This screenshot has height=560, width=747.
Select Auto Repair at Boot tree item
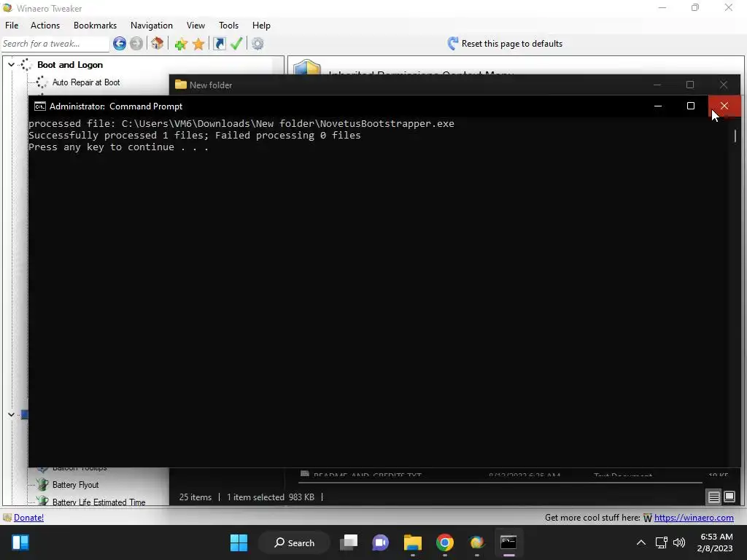[86, 82]
